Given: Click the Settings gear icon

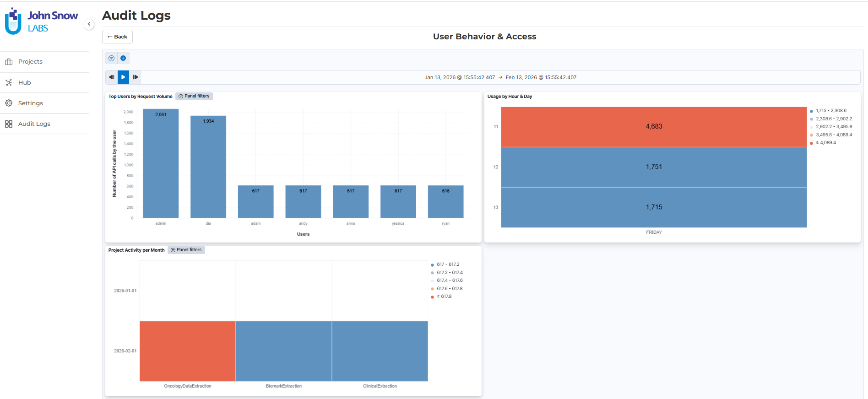Looking at the screenshot, I should [x=9, y=103].
